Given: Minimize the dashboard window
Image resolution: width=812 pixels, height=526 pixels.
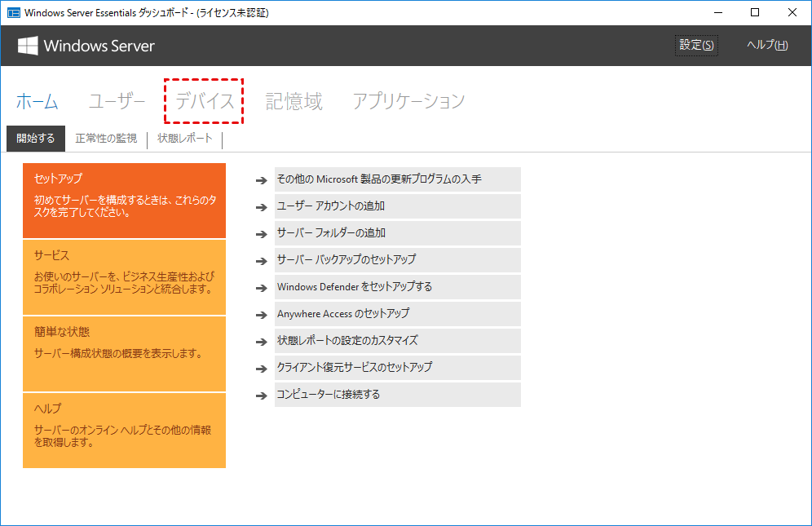Looking at the screenshot, I should pyautogui.click(x=717, y=12).
